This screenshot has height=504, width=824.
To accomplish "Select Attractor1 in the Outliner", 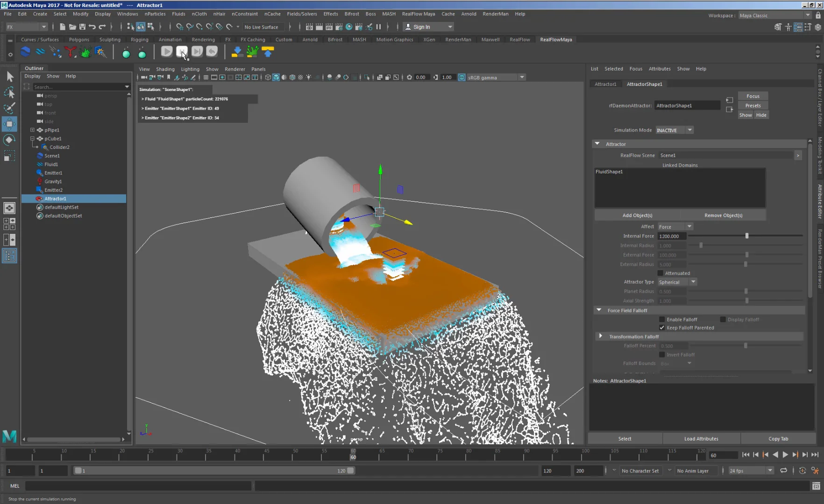I will (x=55, y=198).
